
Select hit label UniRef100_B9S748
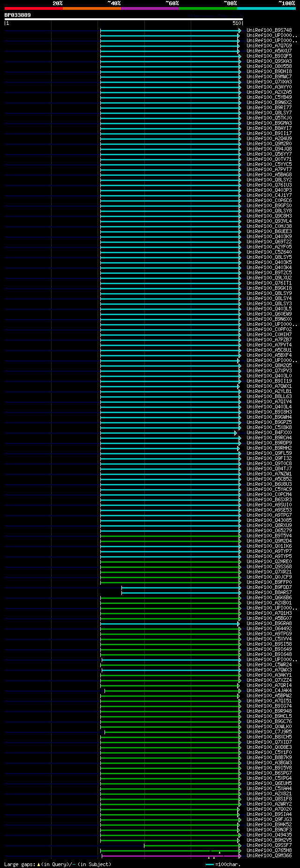pyautogui.click(x=269, y=30)
